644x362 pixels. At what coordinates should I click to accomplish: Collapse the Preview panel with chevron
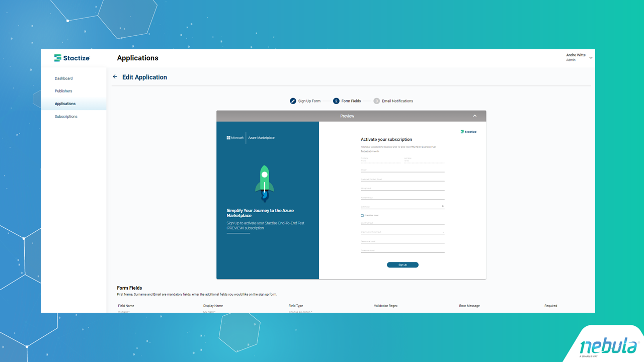tap(474, 116)
